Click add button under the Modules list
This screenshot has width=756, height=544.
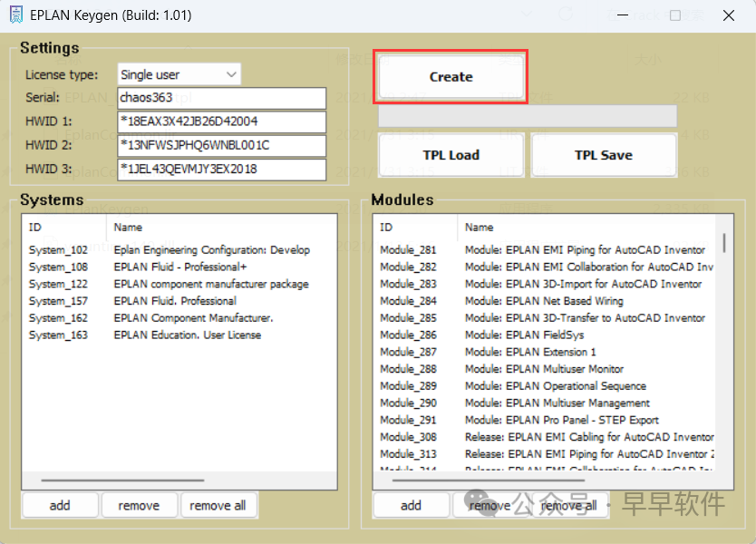coord(411,505)
